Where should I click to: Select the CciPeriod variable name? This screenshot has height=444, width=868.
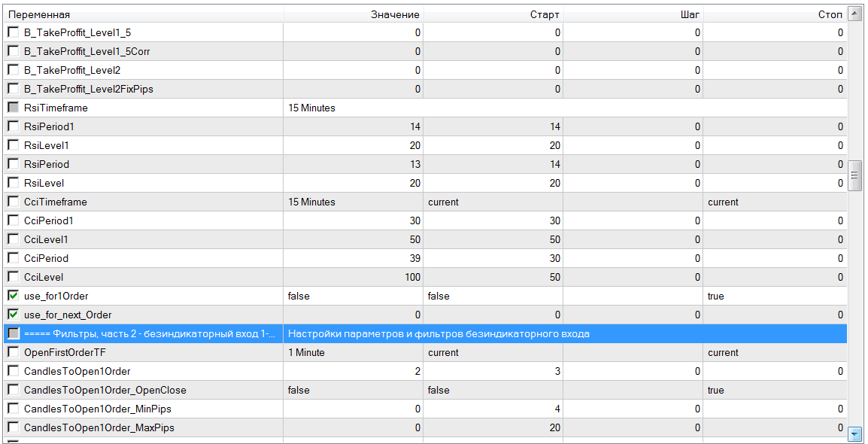[45, 259]
